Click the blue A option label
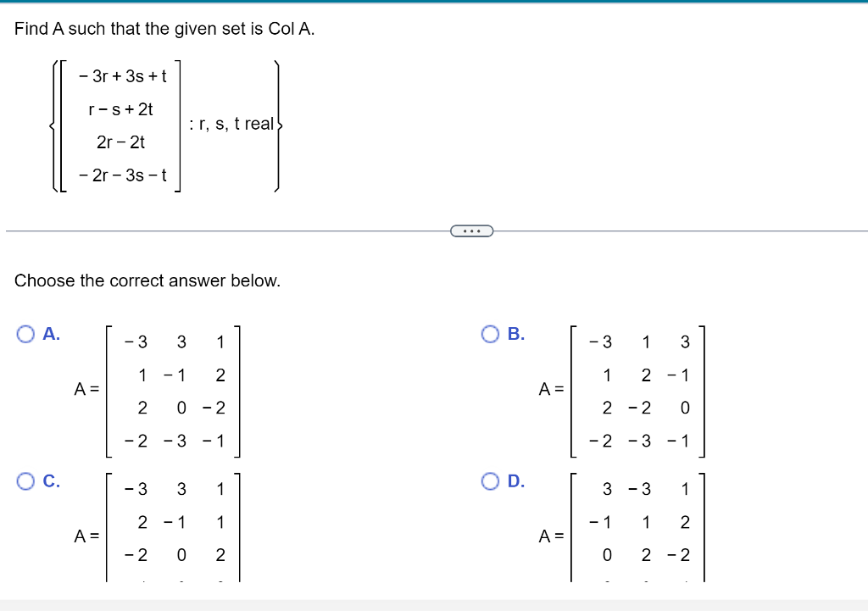 point(50,334)
